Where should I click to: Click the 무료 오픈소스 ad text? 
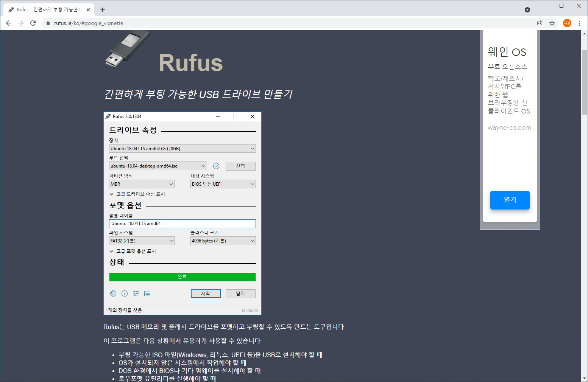[x=507, y=67]
